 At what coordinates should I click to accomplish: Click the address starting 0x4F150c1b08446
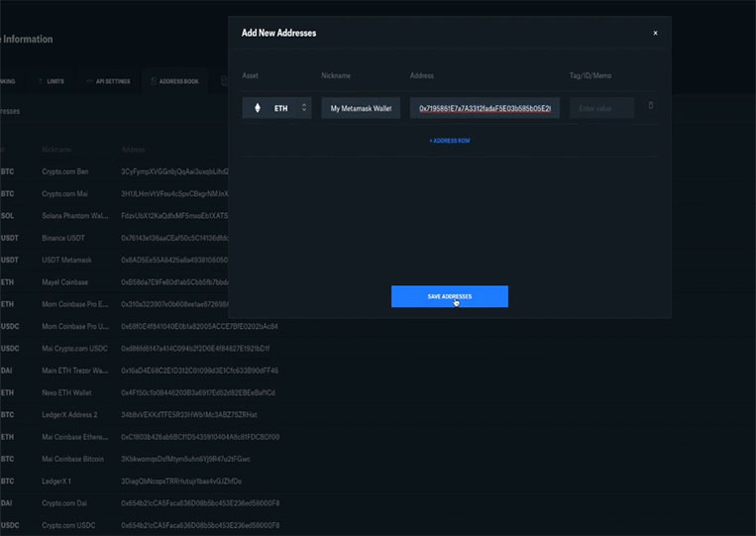198,393
